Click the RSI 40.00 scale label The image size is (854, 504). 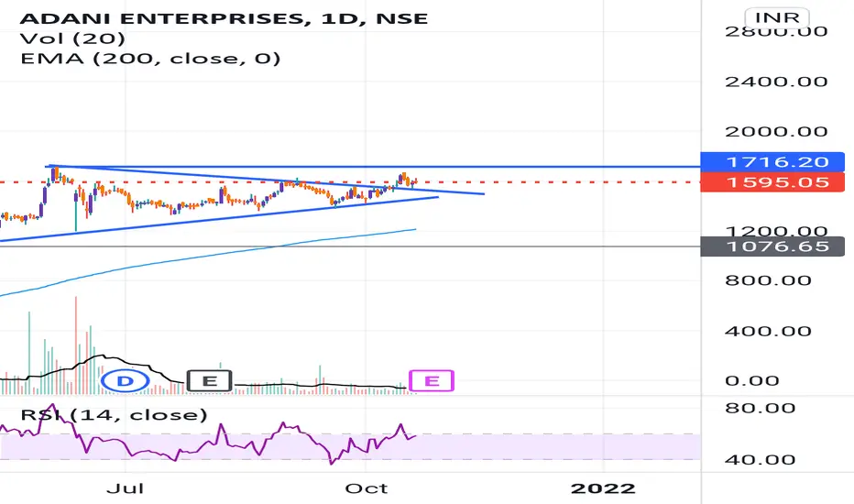[x=760, y=460]
